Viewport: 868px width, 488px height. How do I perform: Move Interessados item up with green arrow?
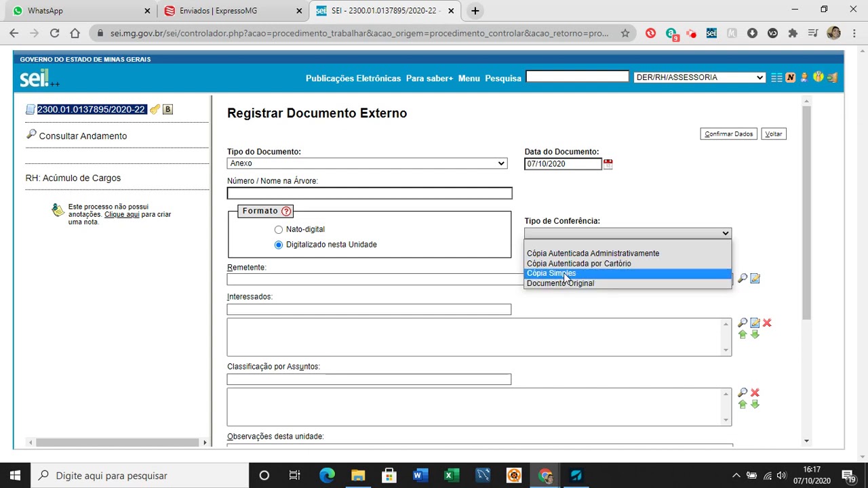[743, 335]
